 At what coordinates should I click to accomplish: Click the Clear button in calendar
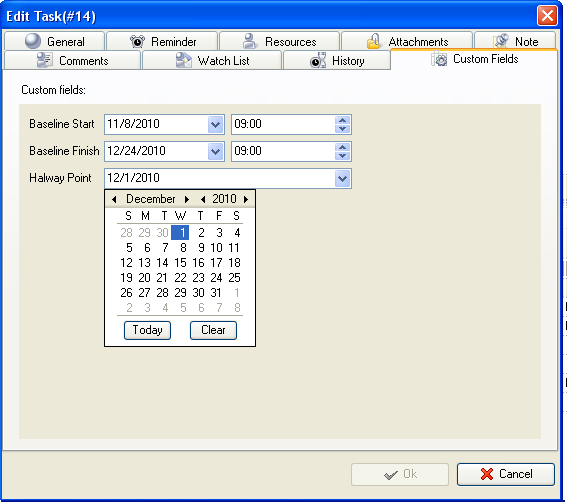pyautogui.click(x=213, y=330)
